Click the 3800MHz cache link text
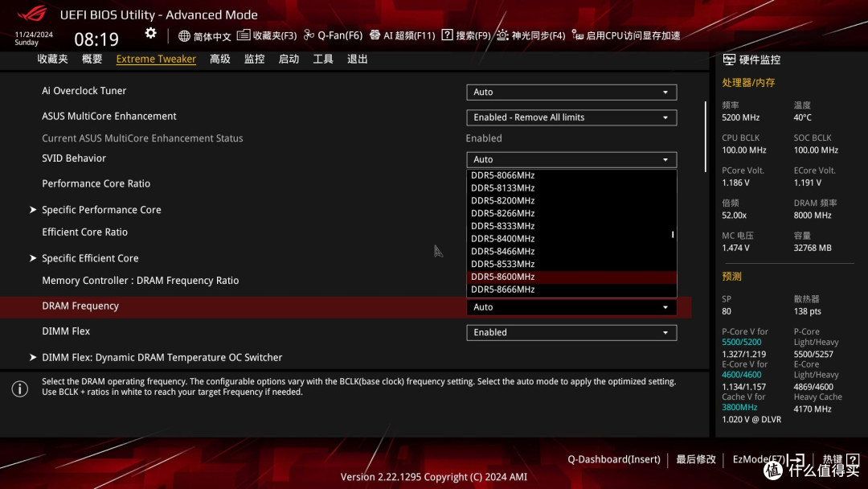Viewport: 868px width, 489px height. (739, 408)
